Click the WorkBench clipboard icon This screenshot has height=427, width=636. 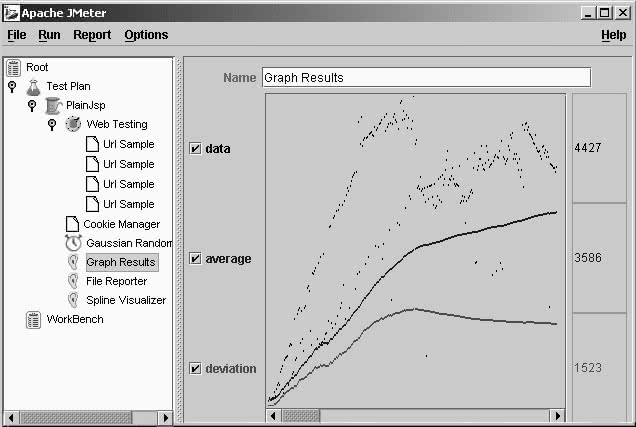pos(33,320)
